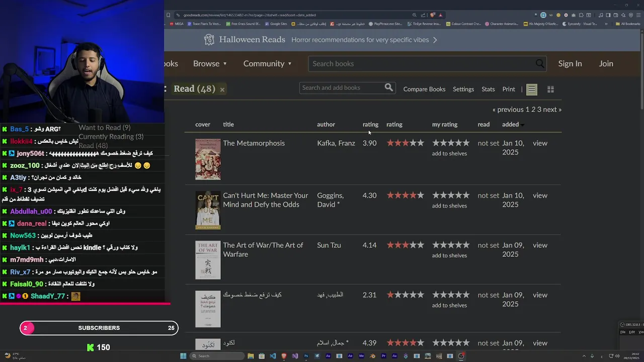This screenshot has height=362, width=644.
Task: Expand the Community dropdown menu
Action: point(267,63)
